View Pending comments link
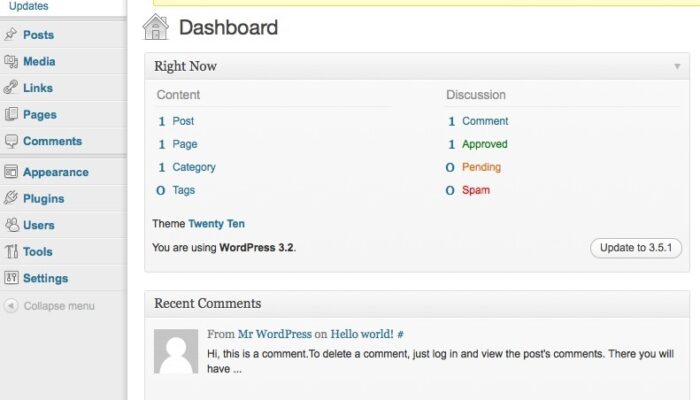The width and height of the screenshot is (700, 400). coord(481,167)
